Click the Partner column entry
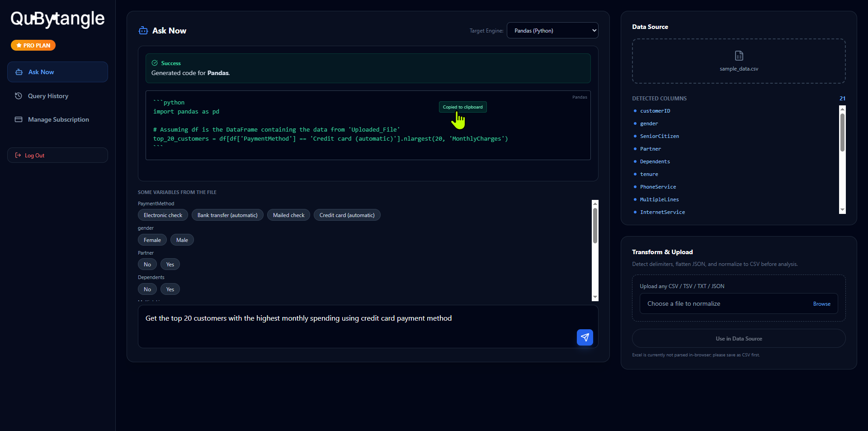 [650, 149]
